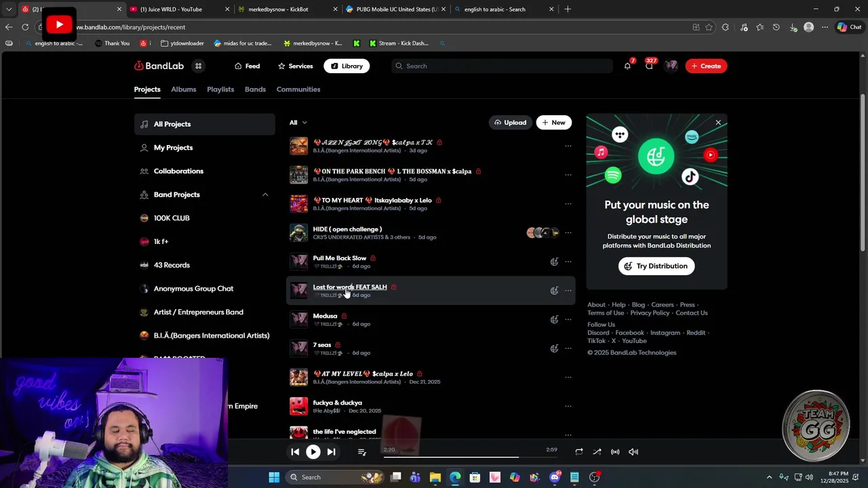Play the current track

coord(313,451)
